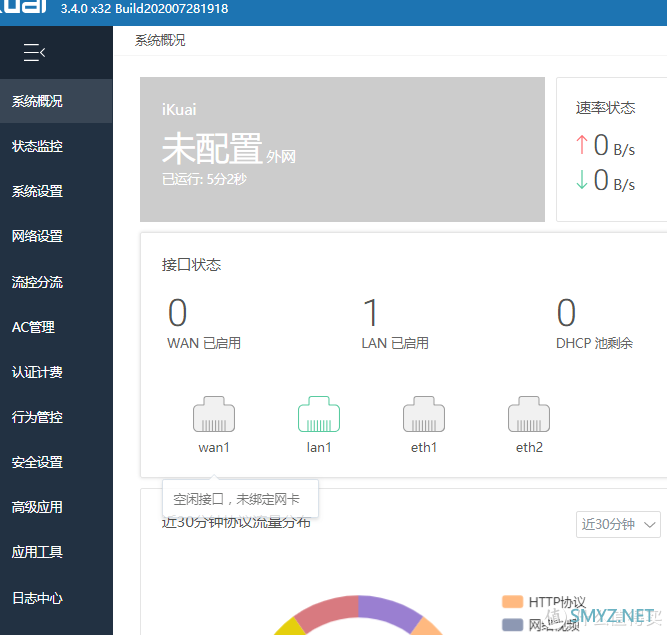Viewport: 667px width, 635px height.
Task: Click the eth2 port icon
Action: click(529, 414)
